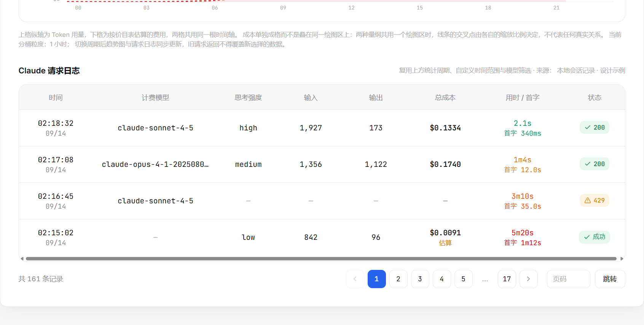This screenshot has height=325, width=644.
Task: Click the right arrow of the table's horizontal scrollbar
Action: 622,259
